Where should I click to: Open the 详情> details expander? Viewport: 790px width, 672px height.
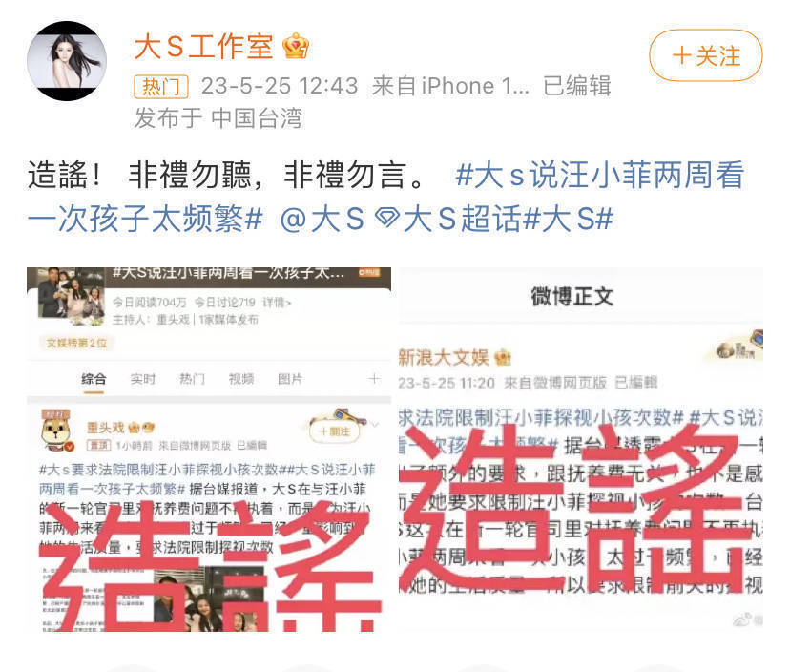[x=277, y=303]
